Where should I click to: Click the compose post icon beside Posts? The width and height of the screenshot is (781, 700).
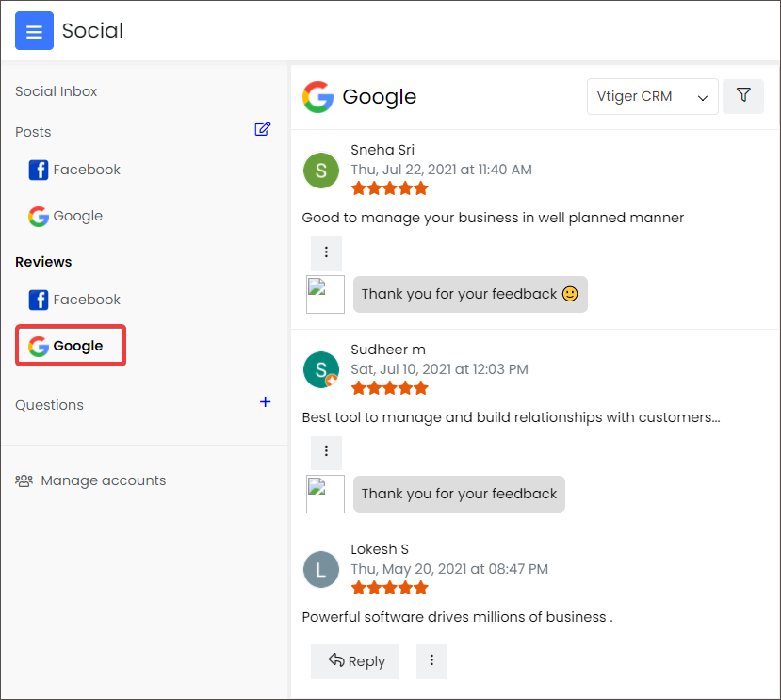pyautogui.click(x=263, y=130)
